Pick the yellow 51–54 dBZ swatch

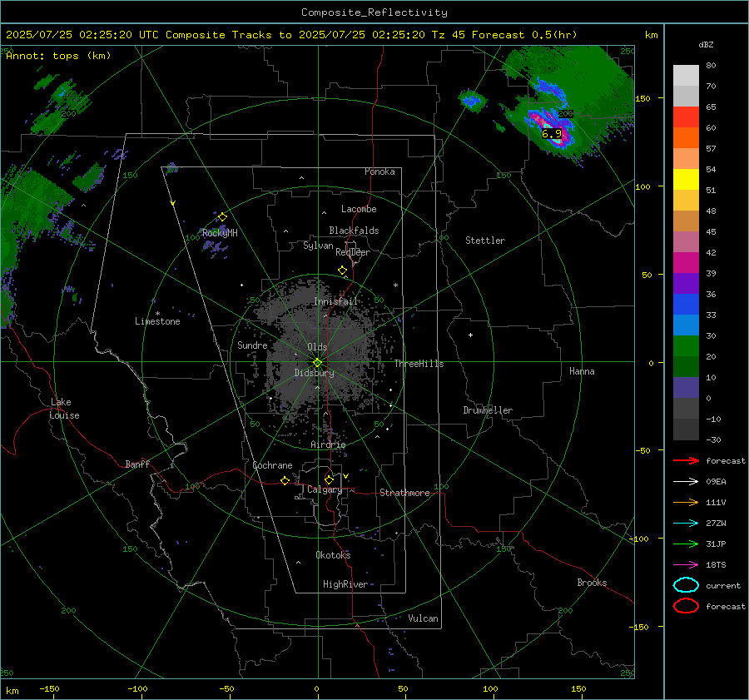click(686, 179)
